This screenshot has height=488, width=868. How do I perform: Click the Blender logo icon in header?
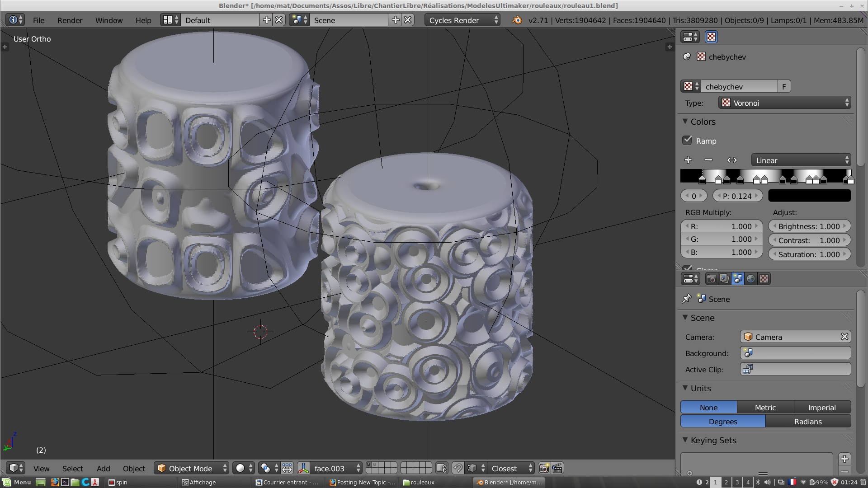(x=517, y=20)
